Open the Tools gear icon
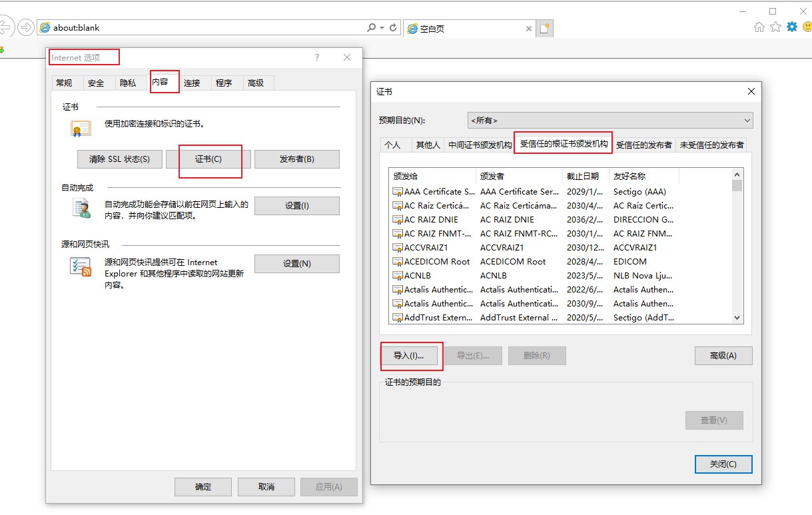 [x=791, y=27]
